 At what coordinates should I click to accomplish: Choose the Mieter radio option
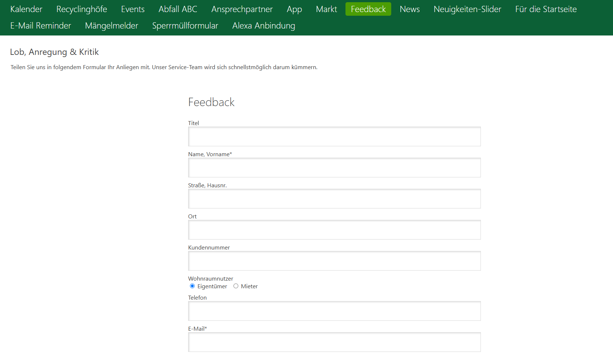[236, 286]
